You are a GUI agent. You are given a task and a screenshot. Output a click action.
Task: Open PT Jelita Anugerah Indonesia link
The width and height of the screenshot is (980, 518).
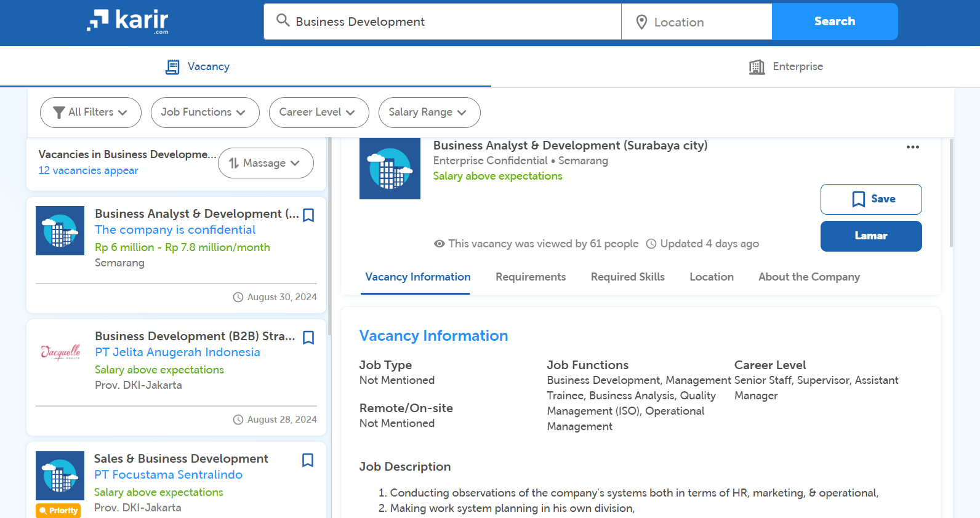(177, 352)
